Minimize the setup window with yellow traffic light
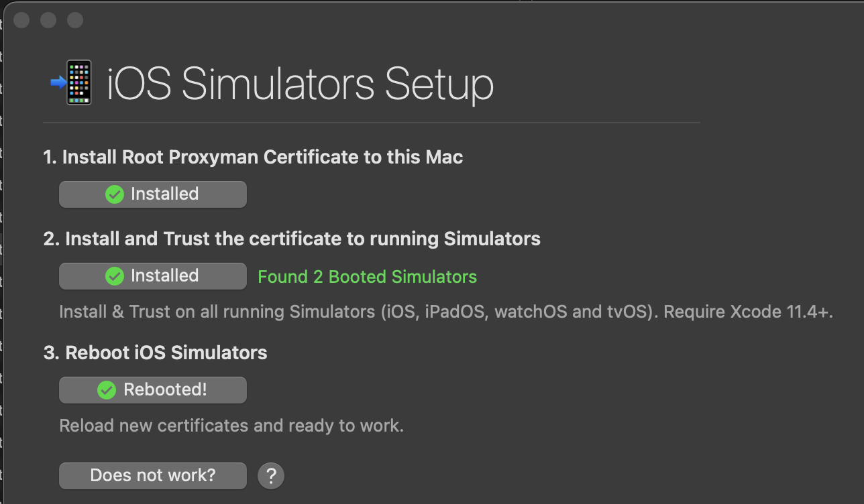 click(48, 20)
